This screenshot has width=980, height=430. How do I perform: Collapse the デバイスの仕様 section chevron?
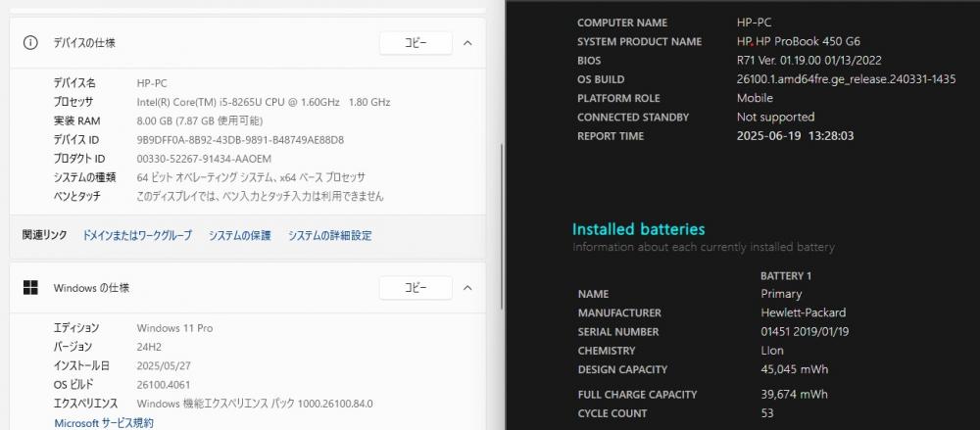click(467, 43)
